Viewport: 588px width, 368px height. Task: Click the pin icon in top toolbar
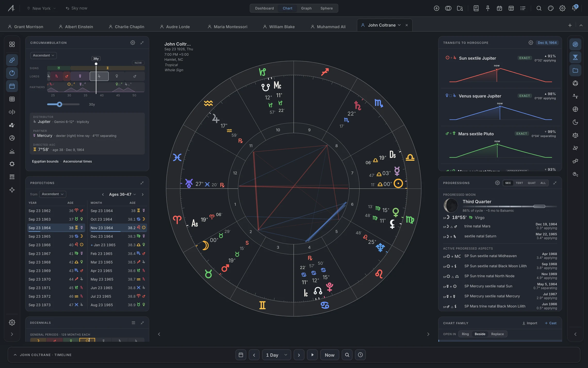point(488,8)
